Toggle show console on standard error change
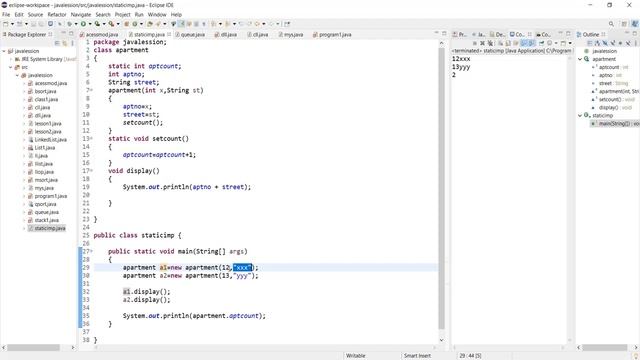The image size is (640, 360). coord(531,43)
